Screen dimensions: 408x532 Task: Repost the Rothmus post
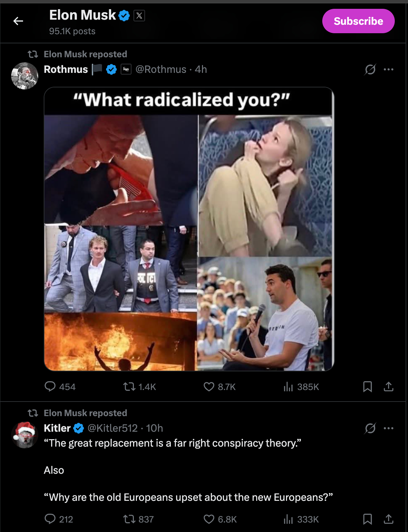click(x=129, y=387)
